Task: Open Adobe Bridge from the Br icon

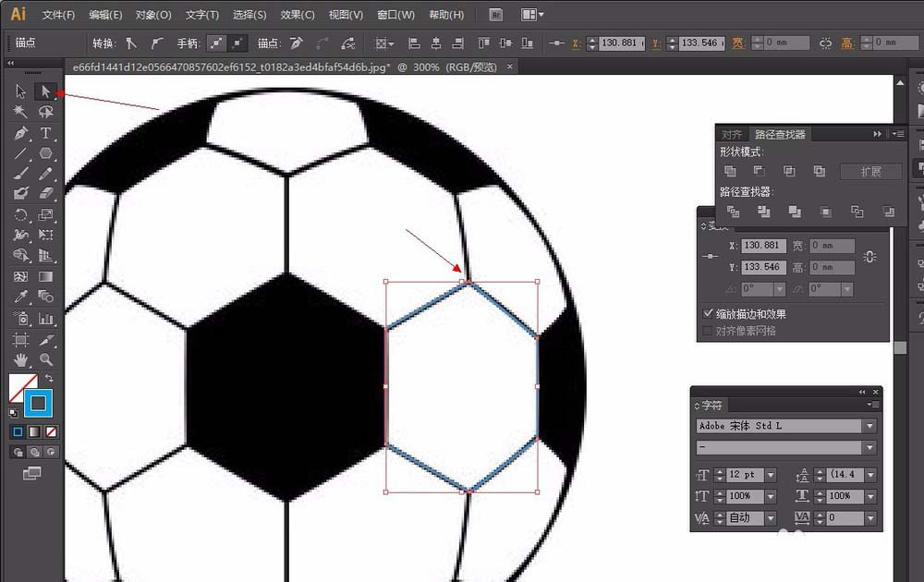Action: [x=496, y=15]
